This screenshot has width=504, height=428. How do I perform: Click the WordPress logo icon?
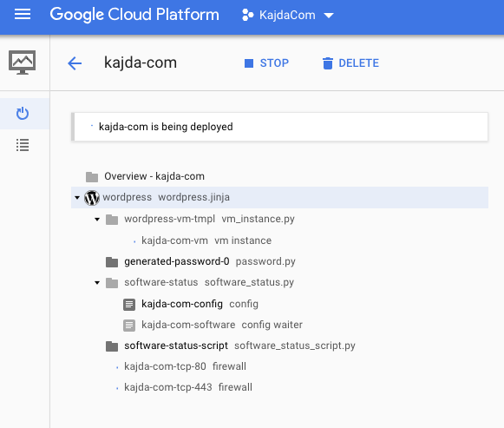[x=92, y=197]
